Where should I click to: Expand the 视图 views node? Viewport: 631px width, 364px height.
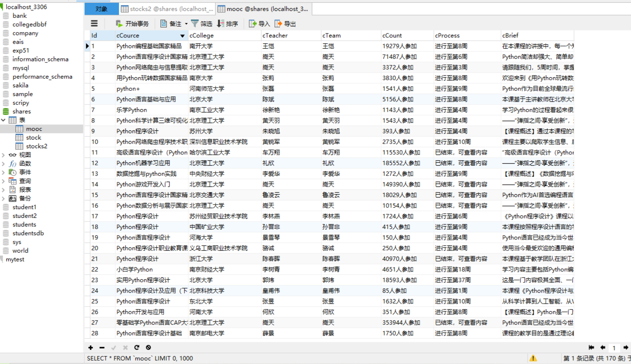3,155
